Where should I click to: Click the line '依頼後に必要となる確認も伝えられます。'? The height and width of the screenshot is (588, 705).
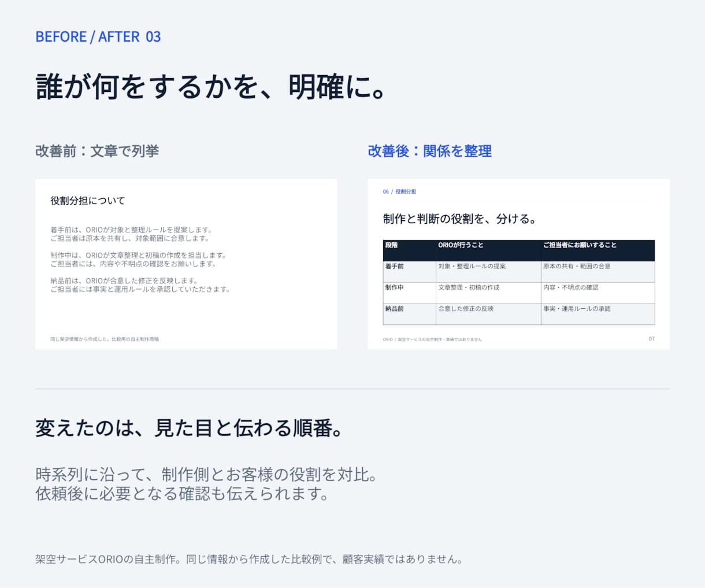coord(183,494)
